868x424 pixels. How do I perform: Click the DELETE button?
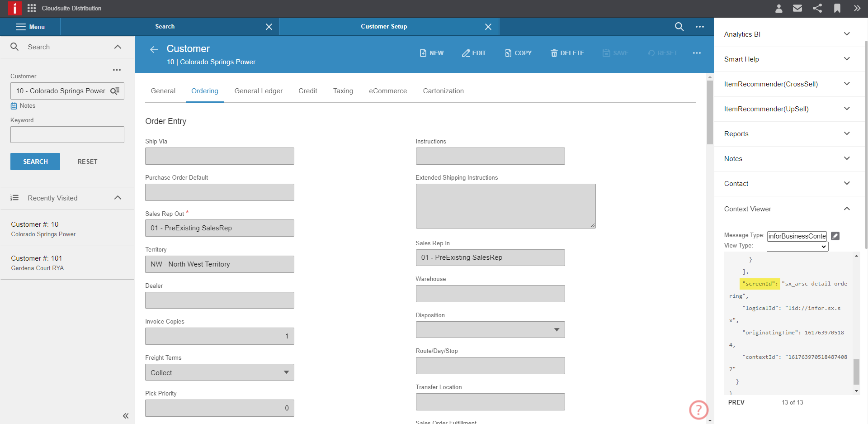(x=567, y=53)
